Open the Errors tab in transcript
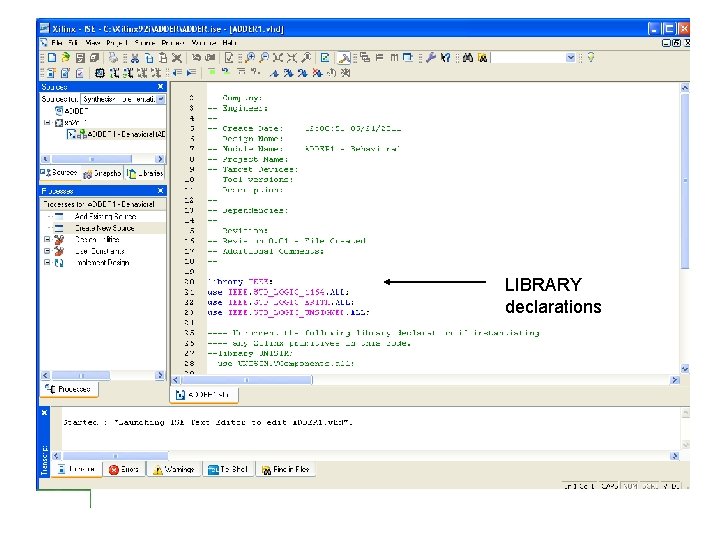The image size is (720, 540). pyautogui.click(x=125, y=469)
